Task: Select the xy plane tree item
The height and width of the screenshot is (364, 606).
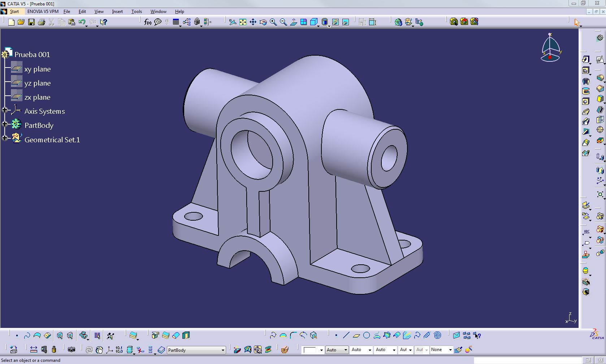Action: (x=38, y=69)
